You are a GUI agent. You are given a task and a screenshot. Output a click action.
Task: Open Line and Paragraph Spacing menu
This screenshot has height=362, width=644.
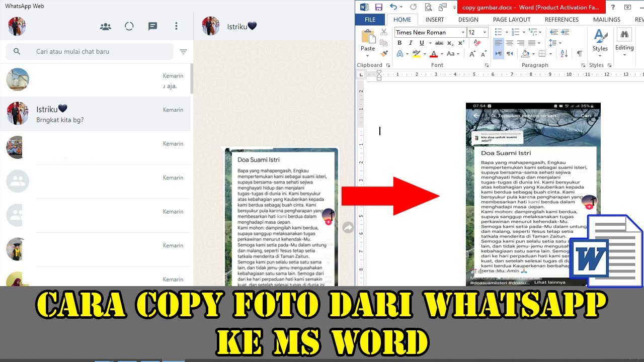(554, 43)
